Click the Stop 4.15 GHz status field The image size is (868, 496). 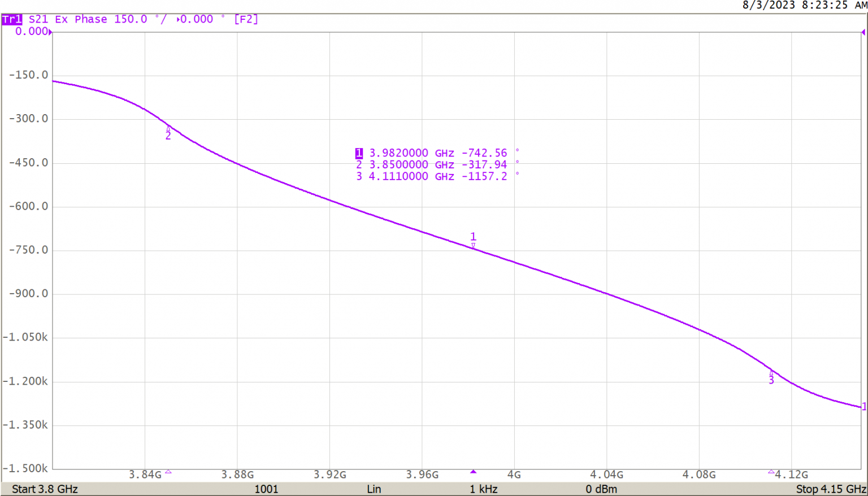click(830, 489)
